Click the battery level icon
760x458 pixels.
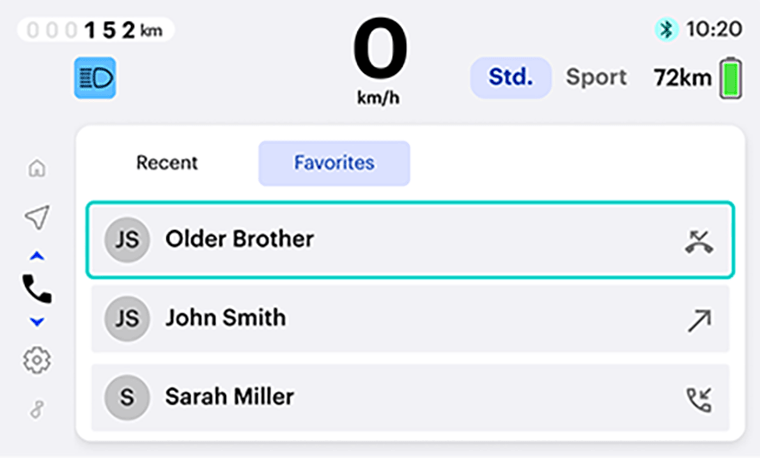pyautogui.click(x=731, y=78)
